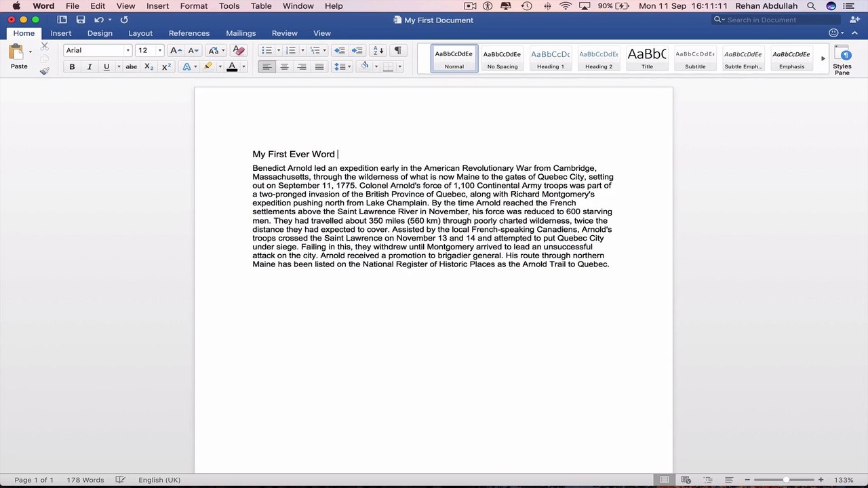This screenshot has height=488, width=868.
Task: Toggle Print Layout view in status bar
Action: pos(665,480)
